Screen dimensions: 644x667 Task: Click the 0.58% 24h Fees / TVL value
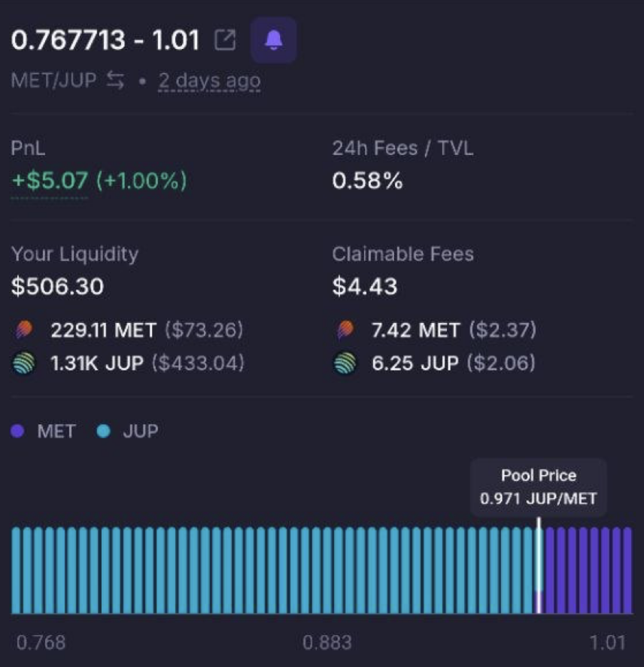[x=367, y=181]
